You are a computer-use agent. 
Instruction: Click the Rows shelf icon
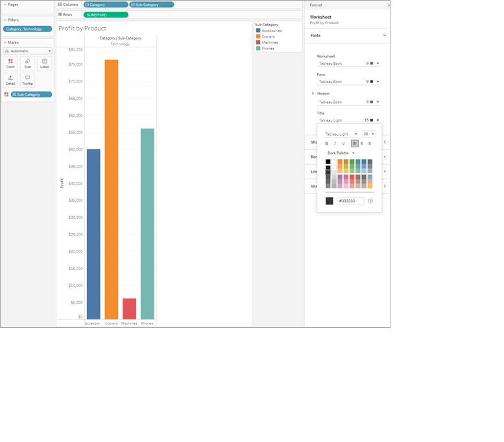60,15
